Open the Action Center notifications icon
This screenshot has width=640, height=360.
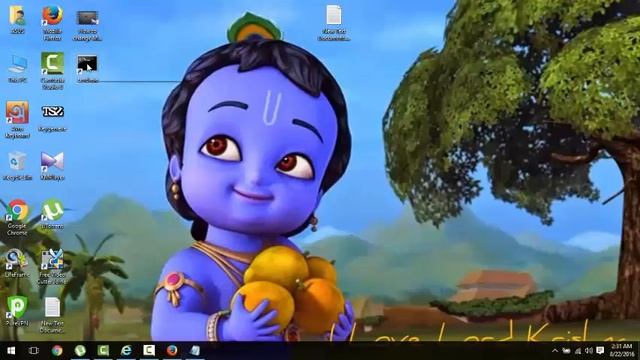(x=600, y=351)
